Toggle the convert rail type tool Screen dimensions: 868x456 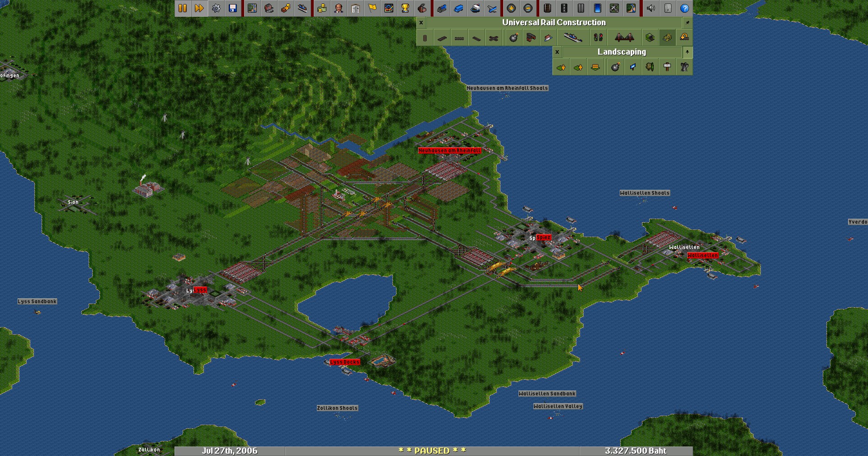point(684,38)
